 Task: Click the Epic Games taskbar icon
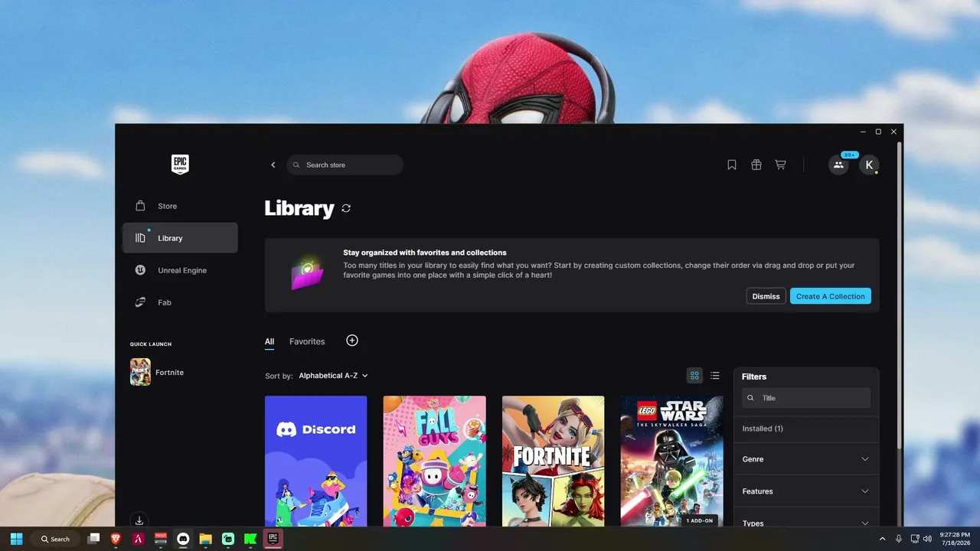pyautogui.click(x=273, y=539)
